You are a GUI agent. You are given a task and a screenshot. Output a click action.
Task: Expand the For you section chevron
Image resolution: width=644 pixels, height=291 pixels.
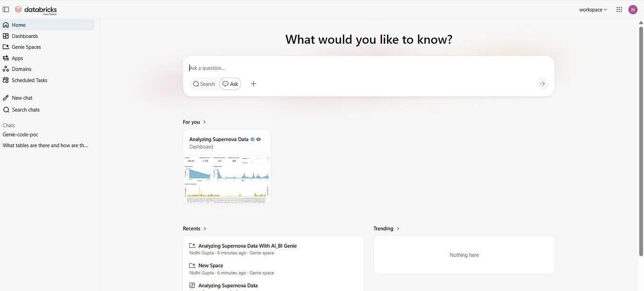[x=204, y=122]
